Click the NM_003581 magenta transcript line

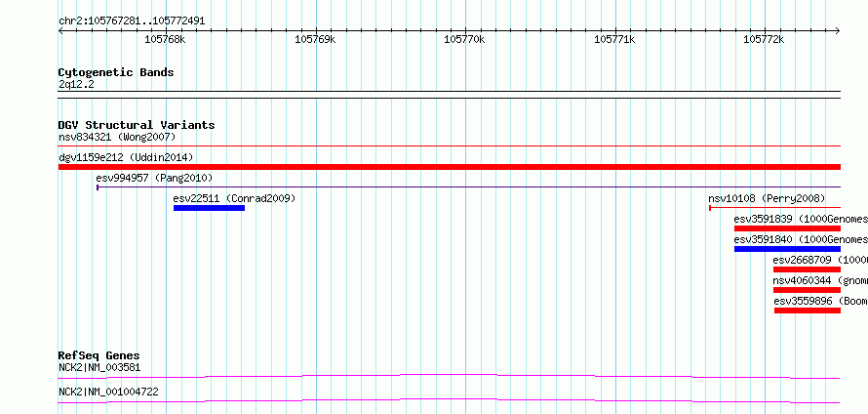point(450,377)
